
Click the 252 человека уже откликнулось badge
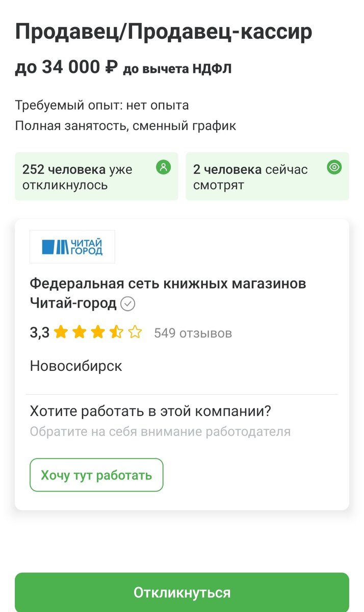coord(97,176)
